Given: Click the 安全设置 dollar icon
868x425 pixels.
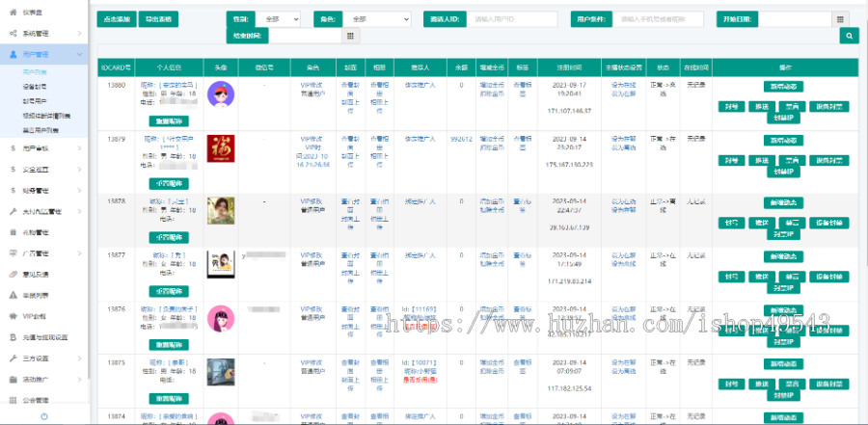Looking at the screenshot, I should (13, 170).
